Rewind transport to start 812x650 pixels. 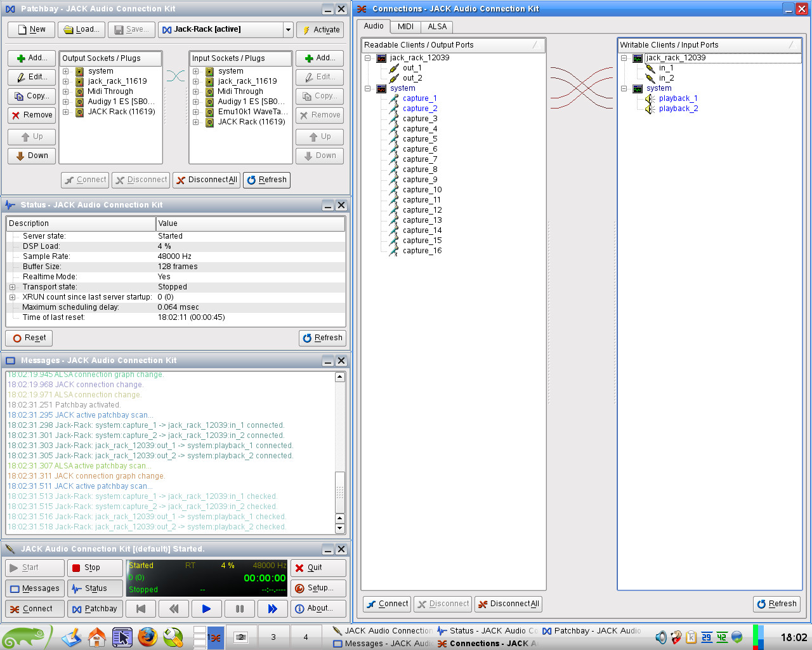point(141,609)
